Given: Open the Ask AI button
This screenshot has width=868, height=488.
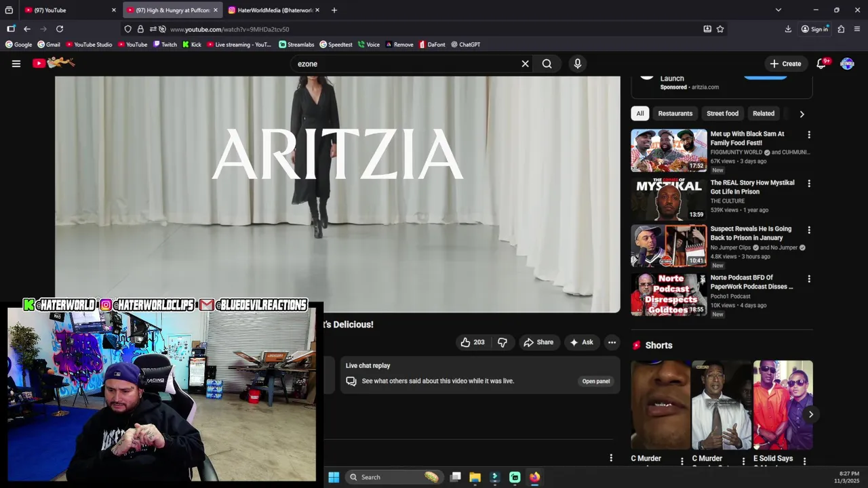Looking at the screenshot, I should pyautogui.click(x=581, y=342).
